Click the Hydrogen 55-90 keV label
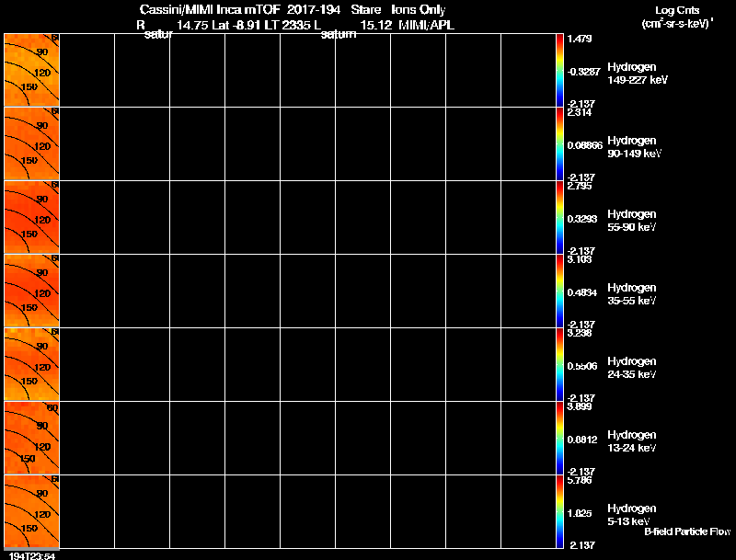The width and height of the screenshot is (736, 560). [x=632, y=221]
